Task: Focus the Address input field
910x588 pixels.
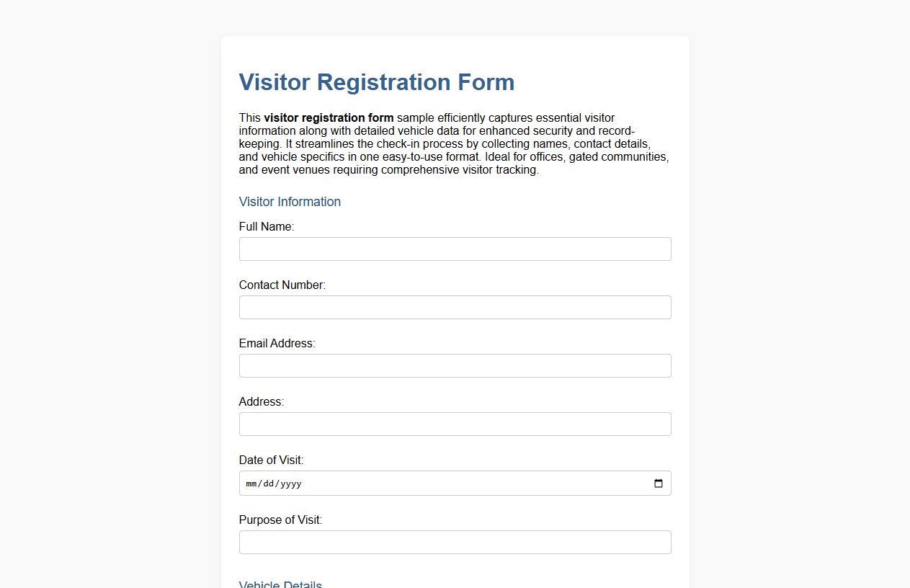Action: point(455,424)
